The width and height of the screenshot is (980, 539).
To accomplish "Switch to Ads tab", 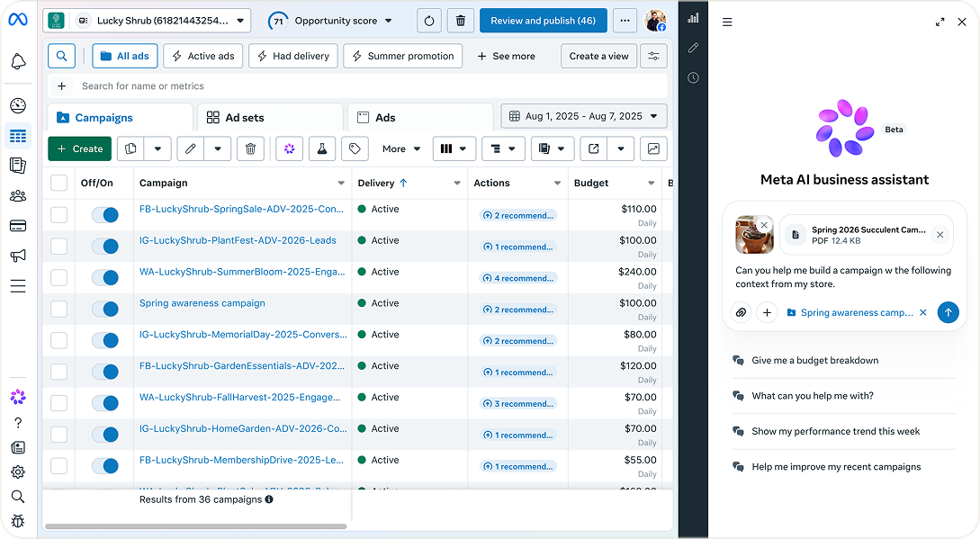I will point(420,118).
